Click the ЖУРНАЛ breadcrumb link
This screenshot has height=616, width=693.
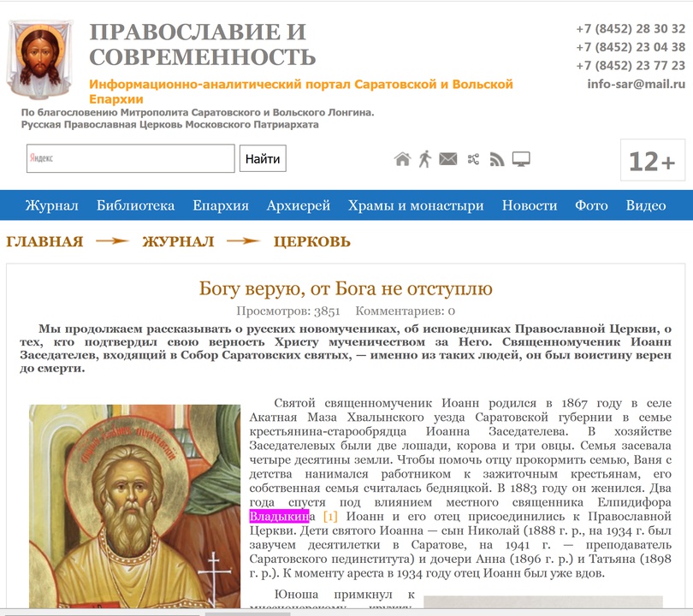tap(178, 242)
